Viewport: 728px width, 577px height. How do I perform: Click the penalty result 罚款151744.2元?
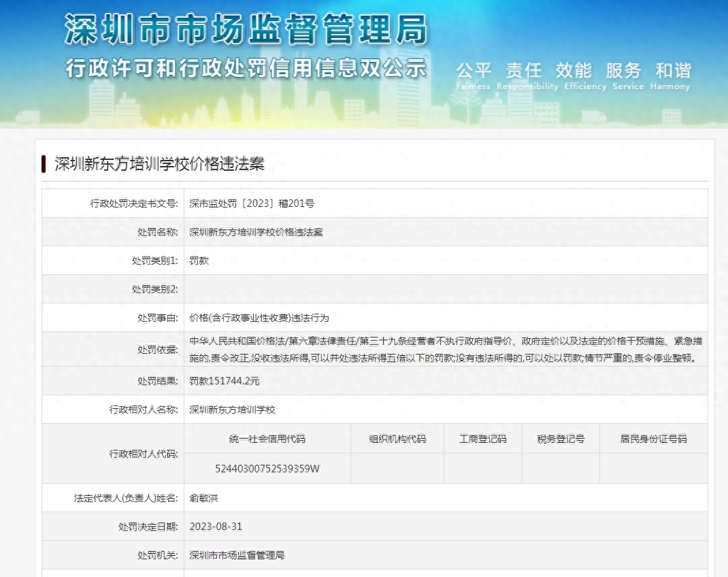tap(225, 381)
